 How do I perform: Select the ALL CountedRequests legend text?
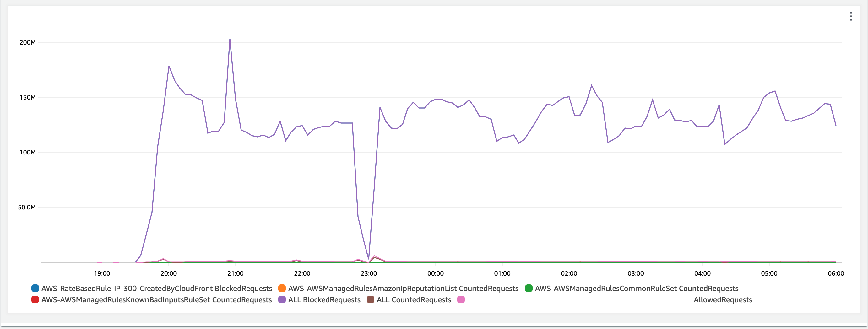click(414, 300)
